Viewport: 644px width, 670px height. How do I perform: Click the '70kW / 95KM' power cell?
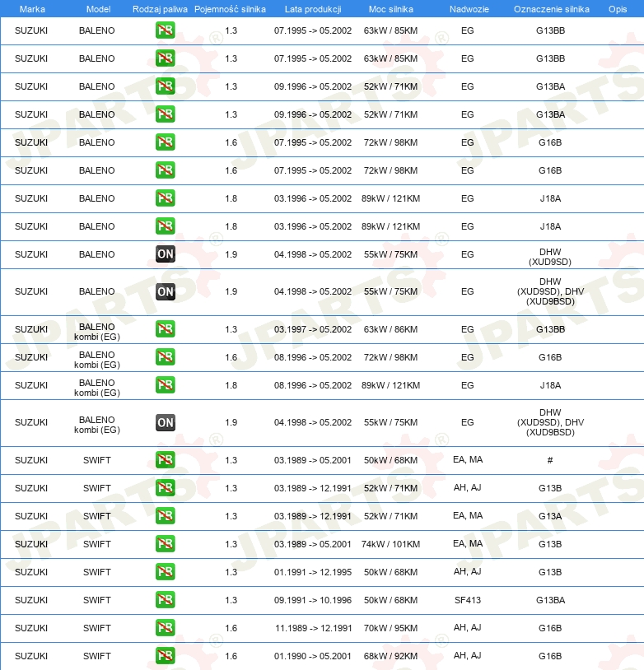tap(391, 628)
